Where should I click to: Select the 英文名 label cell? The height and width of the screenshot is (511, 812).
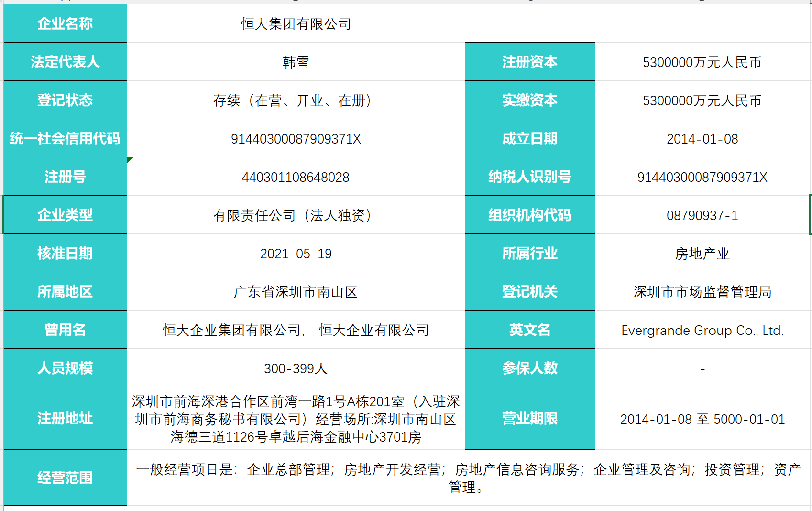(x=530, y=330)
